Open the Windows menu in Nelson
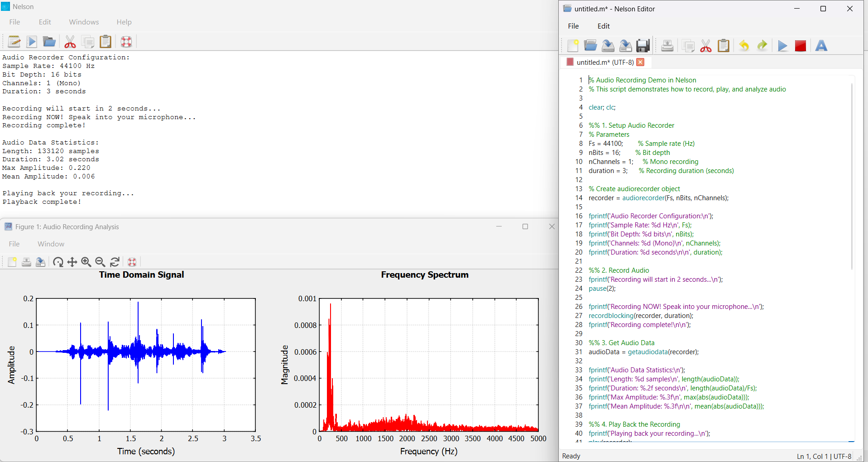This screenshot has height=462, width=868. (84, 22)
